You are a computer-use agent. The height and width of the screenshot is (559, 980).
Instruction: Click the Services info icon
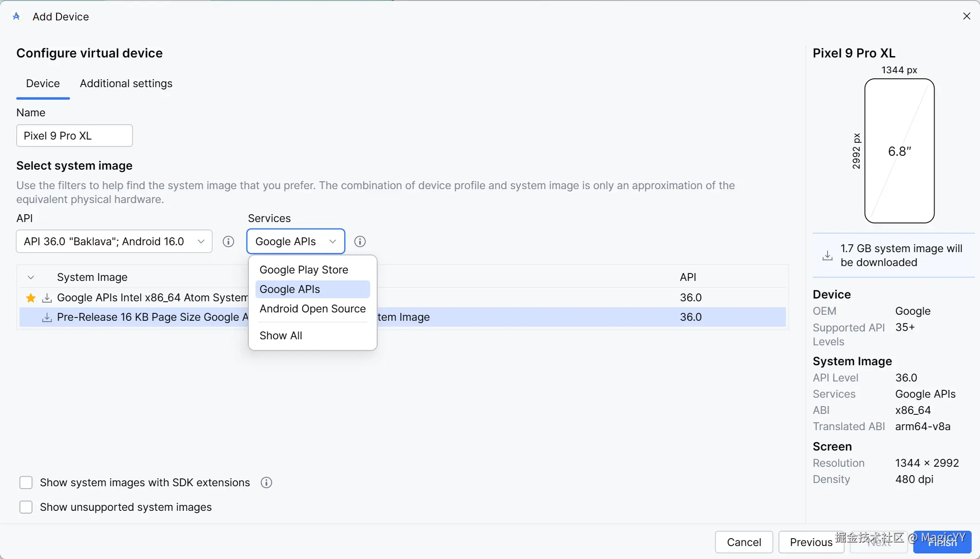360,241
